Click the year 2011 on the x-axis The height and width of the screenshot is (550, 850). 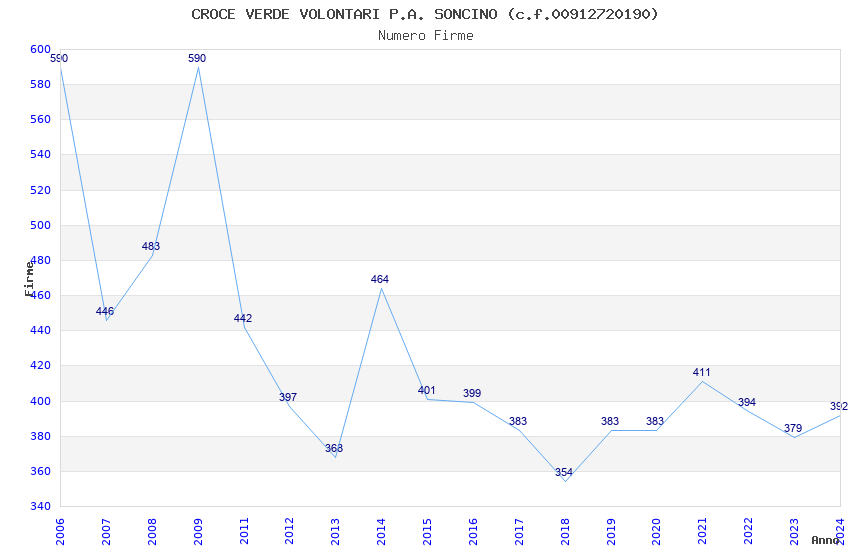(243, 531)
